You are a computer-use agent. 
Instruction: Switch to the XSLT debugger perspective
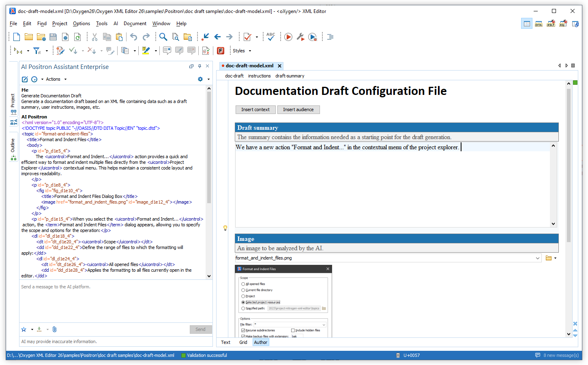[x=551, y=24]
